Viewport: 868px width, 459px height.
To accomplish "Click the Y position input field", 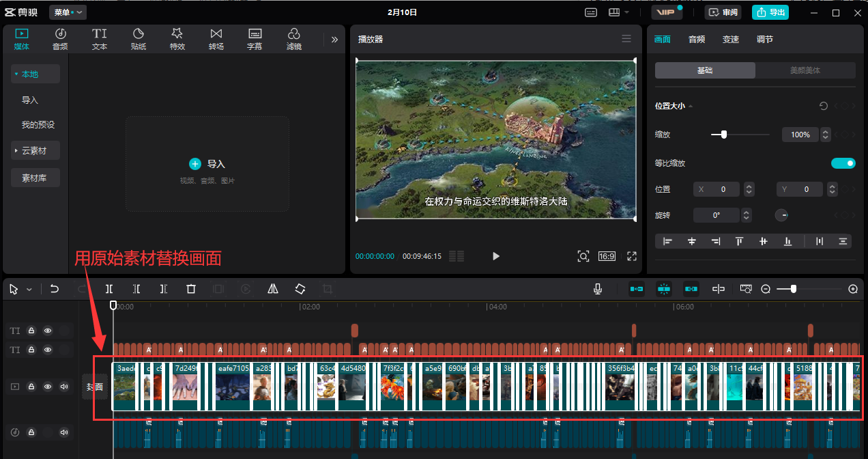I will click(800, 189).
